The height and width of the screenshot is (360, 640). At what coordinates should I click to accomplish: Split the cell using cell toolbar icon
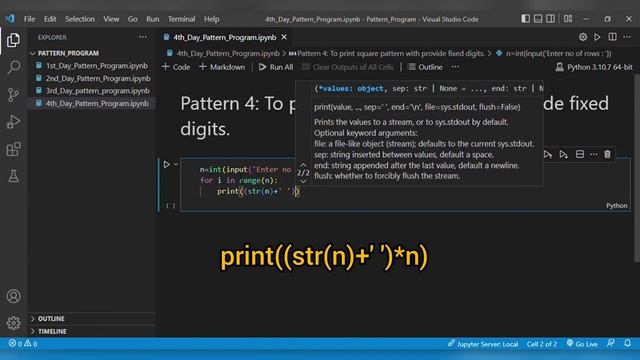[x=580, y=154]
